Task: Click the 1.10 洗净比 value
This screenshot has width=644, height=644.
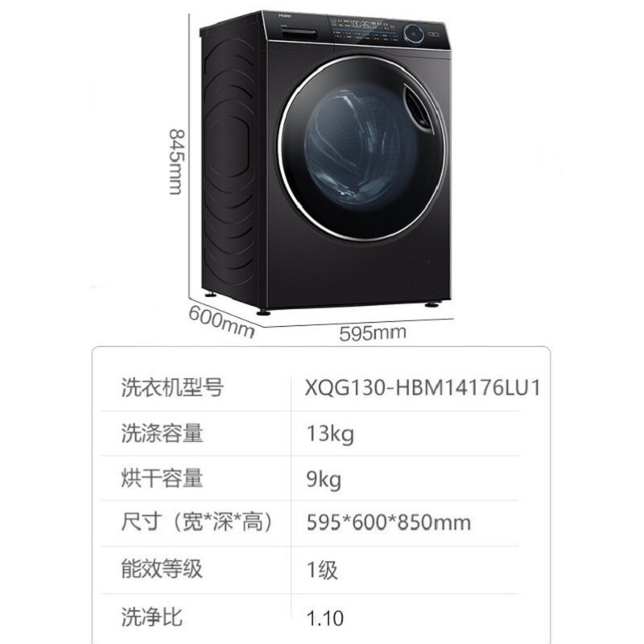Action: click(325, 617)
